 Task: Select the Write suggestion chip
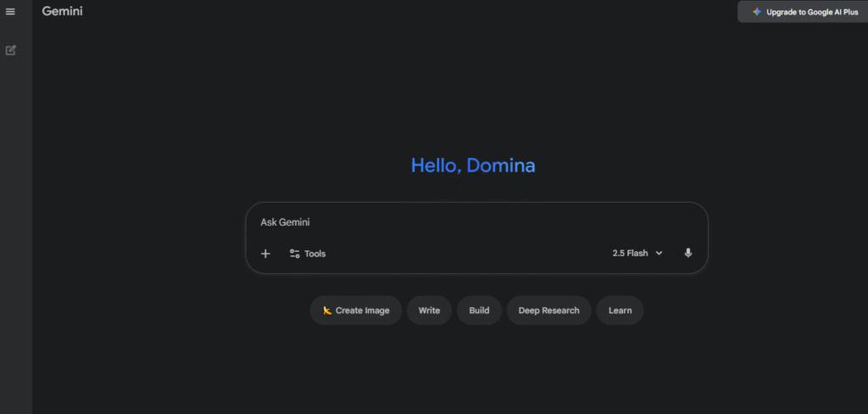tap(429, 310)
